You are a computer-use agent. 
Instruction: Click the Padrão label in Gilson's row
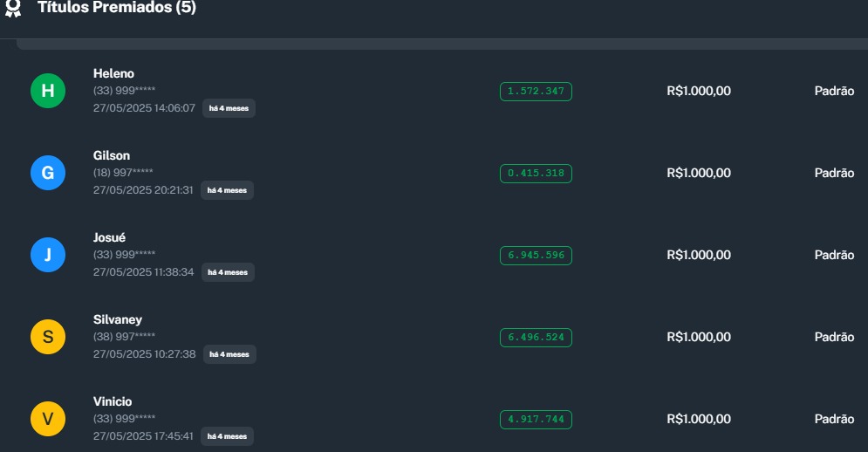tap(834, 173)
